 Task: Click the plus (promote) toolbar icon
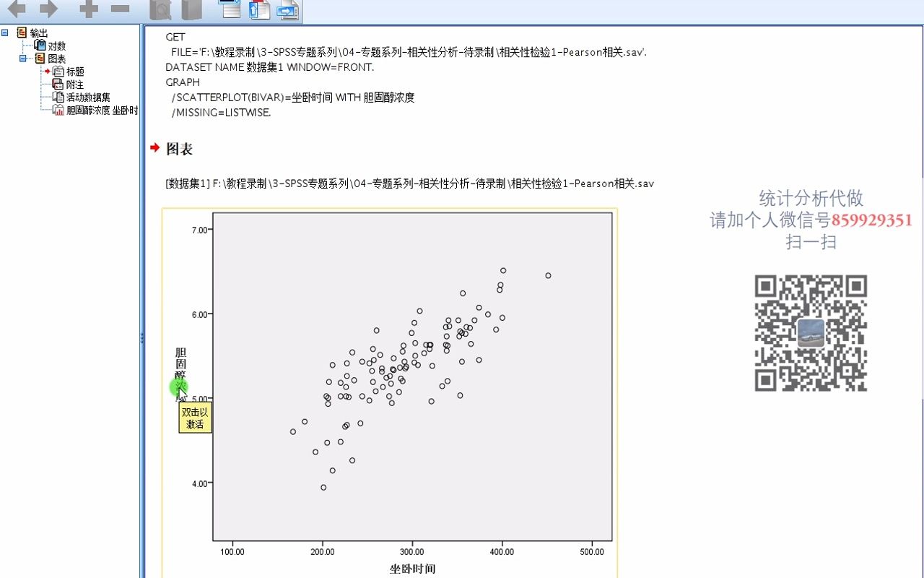(x=87, y=10)
